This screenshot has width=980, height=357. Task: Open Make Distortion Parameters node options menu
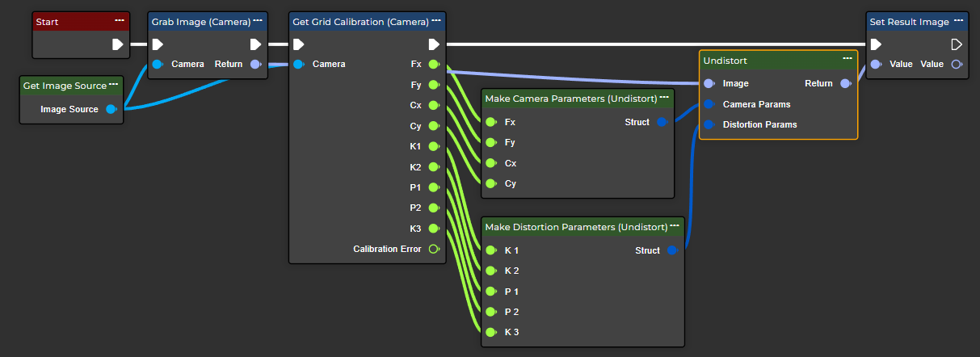(675, 226)
